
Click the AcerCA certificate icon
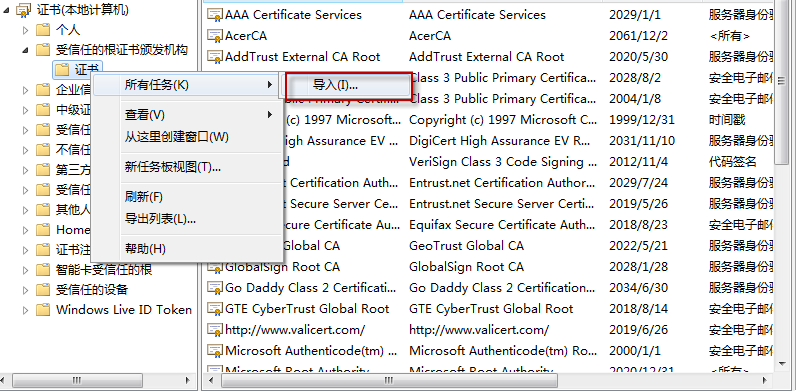pos(215,36)
